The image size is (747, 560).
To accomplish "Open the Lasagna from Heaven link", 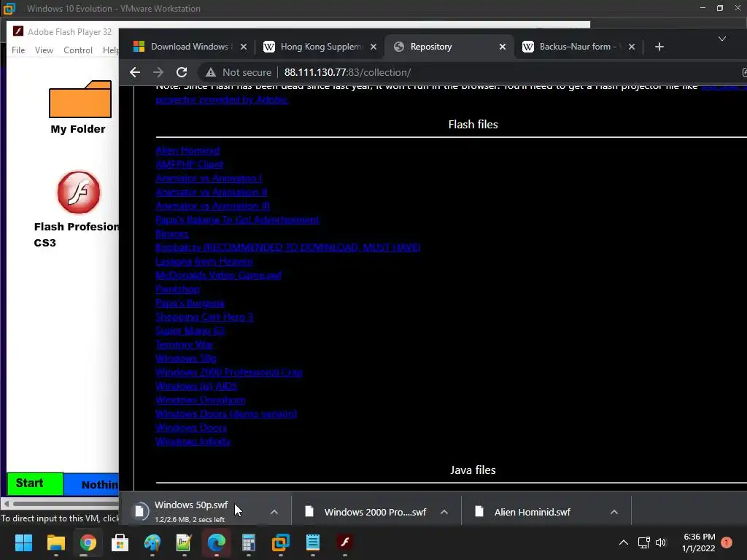I will [204, 262].
